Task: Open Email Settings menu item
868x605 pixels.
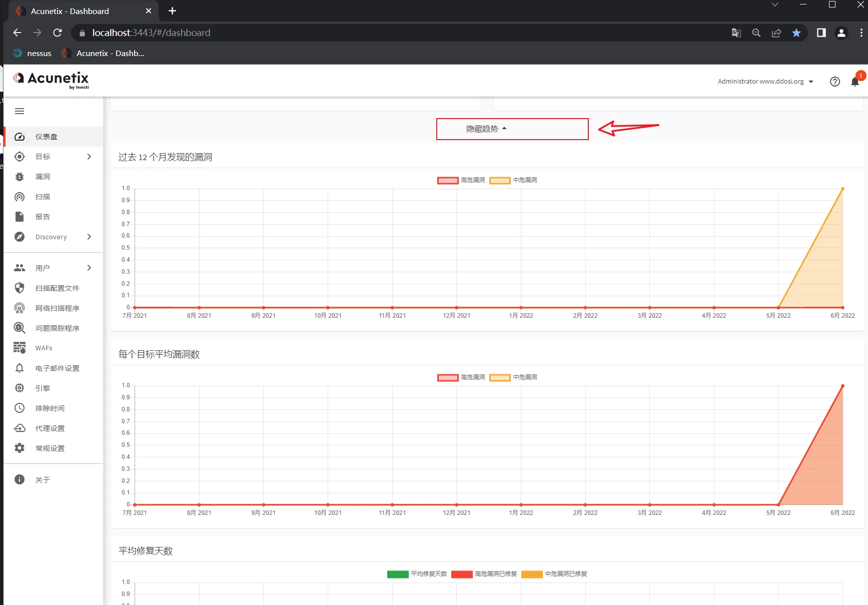Action: (57, 368)
